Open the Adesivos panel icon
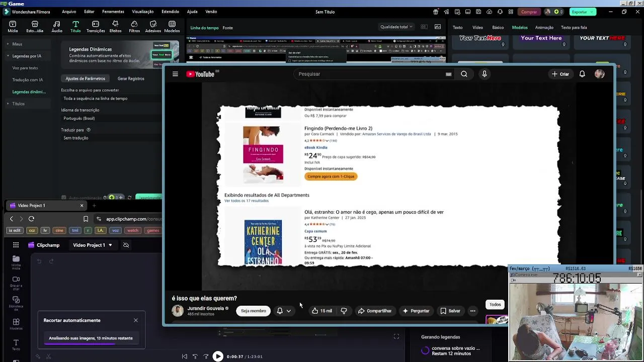 coord(153,24)
